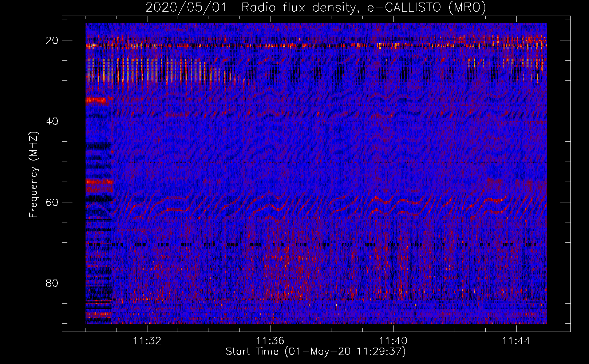The width and height of the screenshot is (589, 364).
Task: Click the '20' frequency tick label
Action: point(52,40)
